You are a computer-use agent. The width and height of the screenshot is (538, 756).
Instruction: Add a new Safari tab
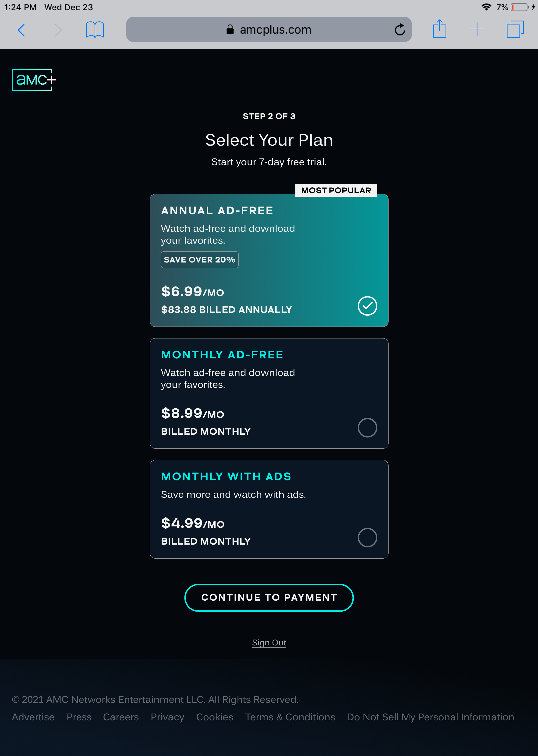click(477, 29)
